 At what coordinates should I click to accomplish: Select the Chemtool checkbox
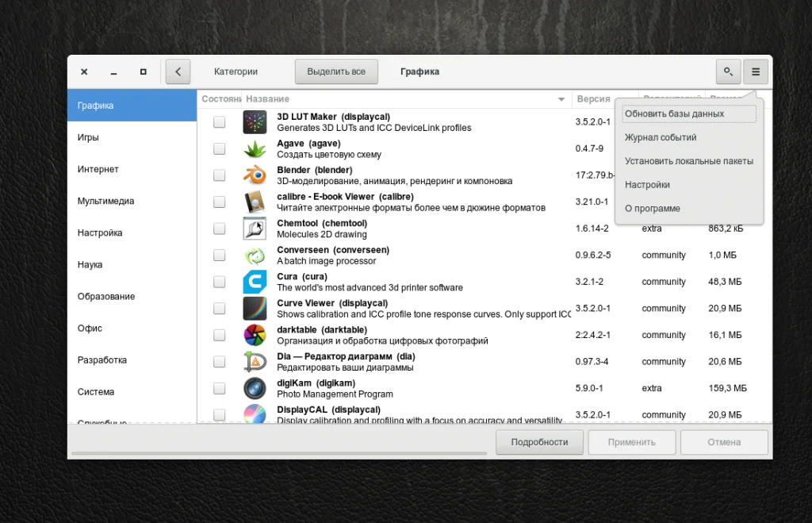pyautogui.click(x=220, y=229)
